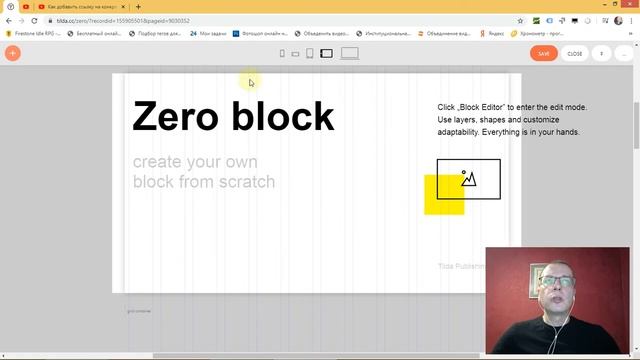
Task: Open the Firestone Idle RPG bookmark
Action: pyautogui.click(x=33, y=33)
